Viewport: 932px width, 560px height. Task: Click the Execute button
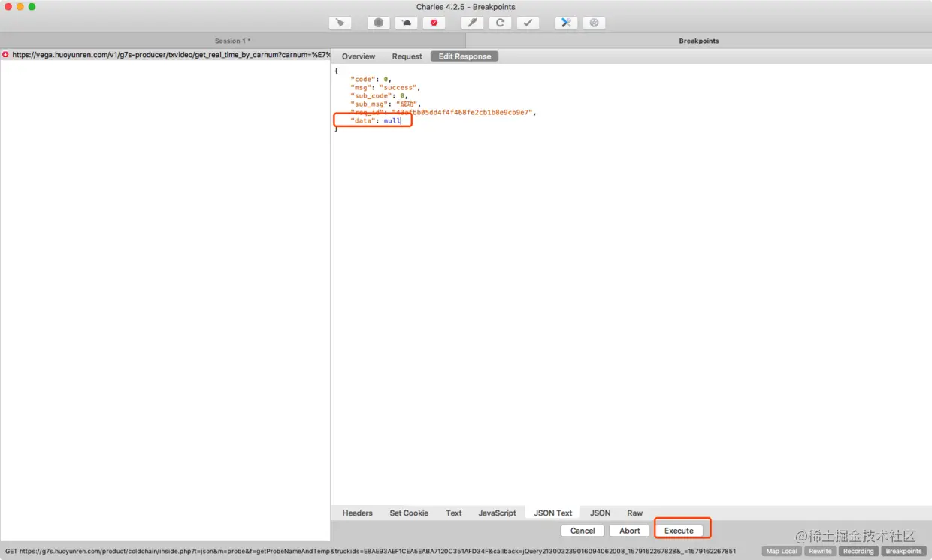tap(679, 531)
